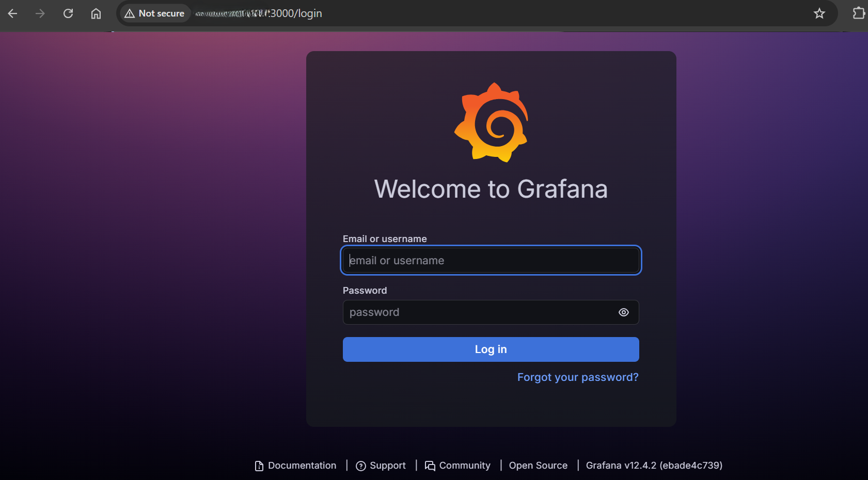Click the Grafana flame logo
The image size is (868, 480).
pyautogui.click(x=492, y=122)
